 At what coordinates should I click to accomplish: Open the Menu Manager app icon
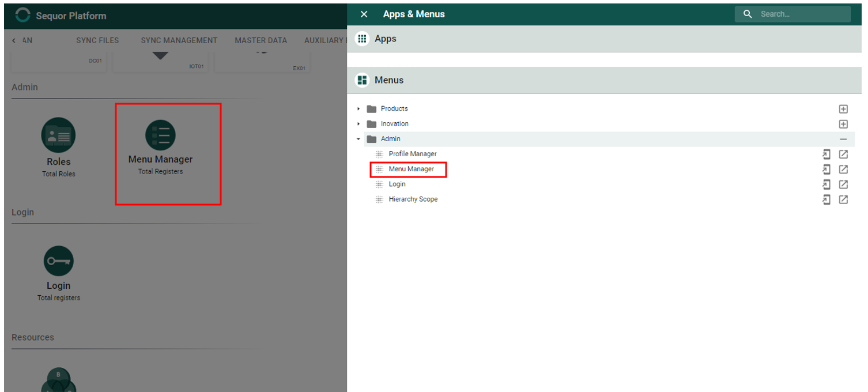(x=160, y=135)
